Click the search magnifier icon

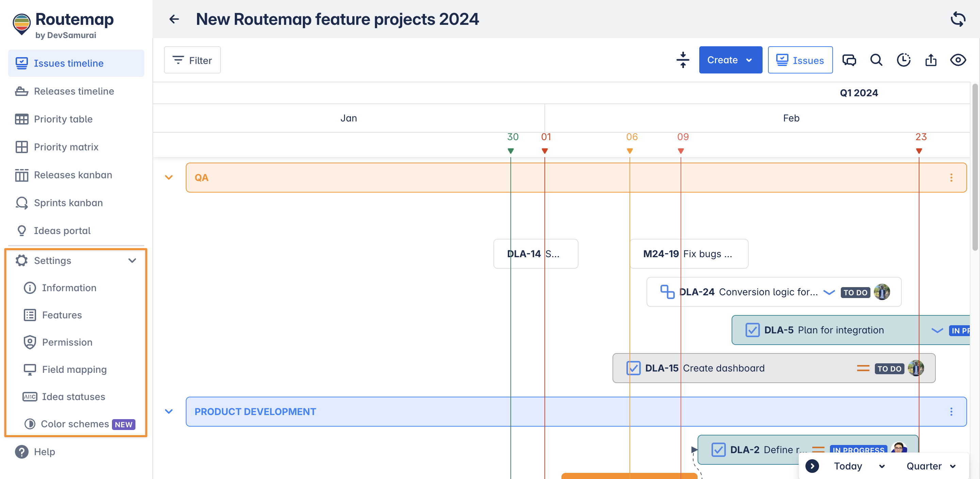pyautogui.click(x=876, y=60)
